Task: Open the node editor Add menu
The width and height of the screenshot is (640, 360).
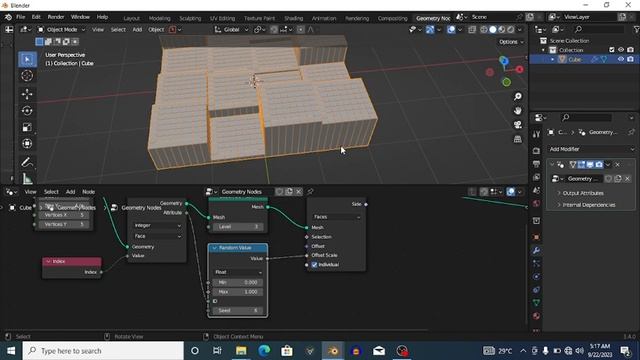Action: click(x=70, y=191)
